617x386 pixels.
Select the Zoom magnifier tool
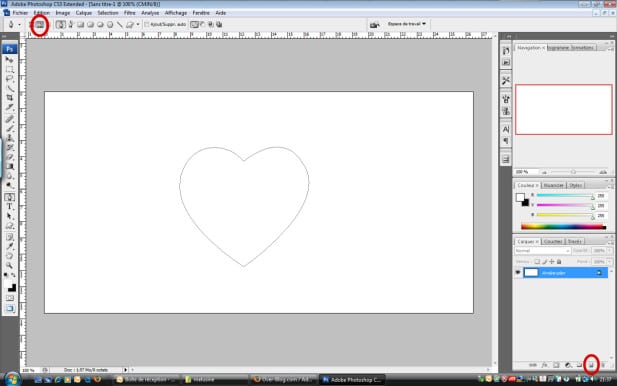[x=9, y=265]
